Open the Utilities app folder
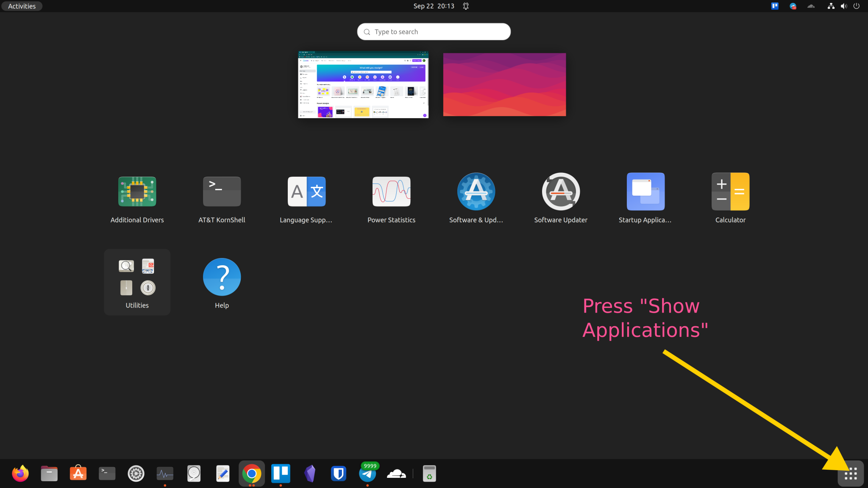The image size is (868, 488). click(x=136, y=277)
